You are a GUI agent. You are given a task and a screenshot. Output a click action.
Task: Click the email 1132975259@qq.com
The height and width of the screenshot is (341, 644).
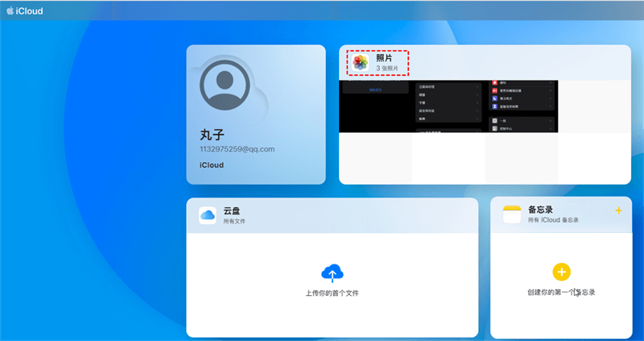237,149
